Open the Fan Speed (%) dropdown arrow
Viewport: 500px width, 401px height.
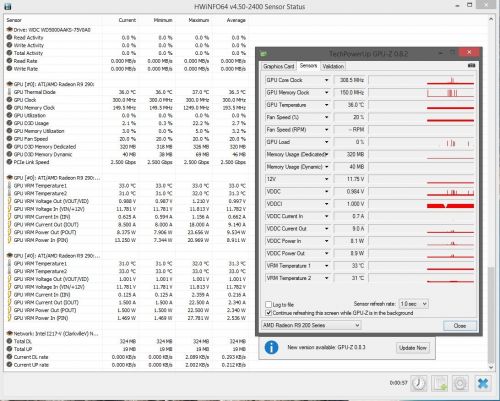tap(326, 117)
